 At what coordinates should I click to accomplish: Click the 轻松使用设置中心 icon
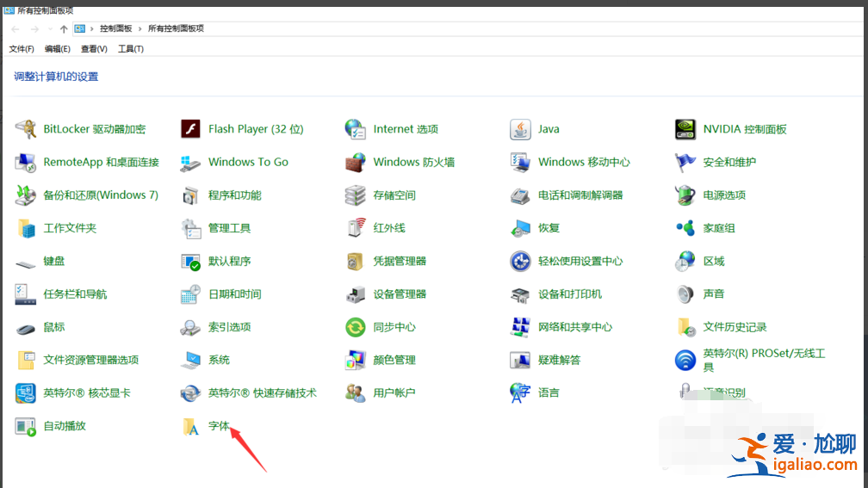click(520, 261)
